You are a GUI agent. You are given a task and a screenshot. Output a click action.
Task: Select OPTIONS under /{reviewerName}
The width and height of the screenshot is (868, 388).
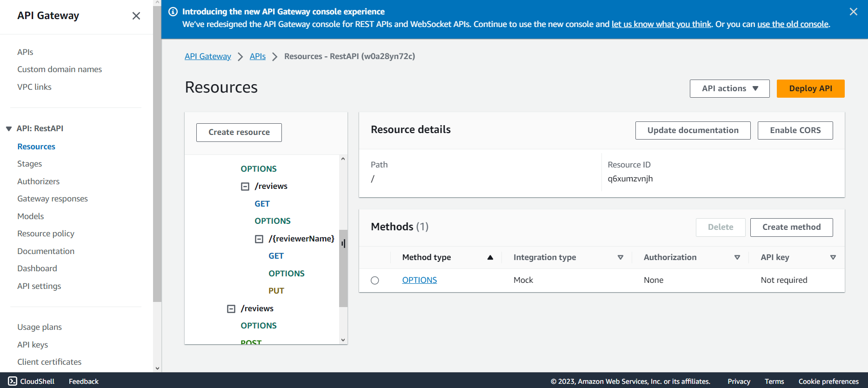point(287,274)
